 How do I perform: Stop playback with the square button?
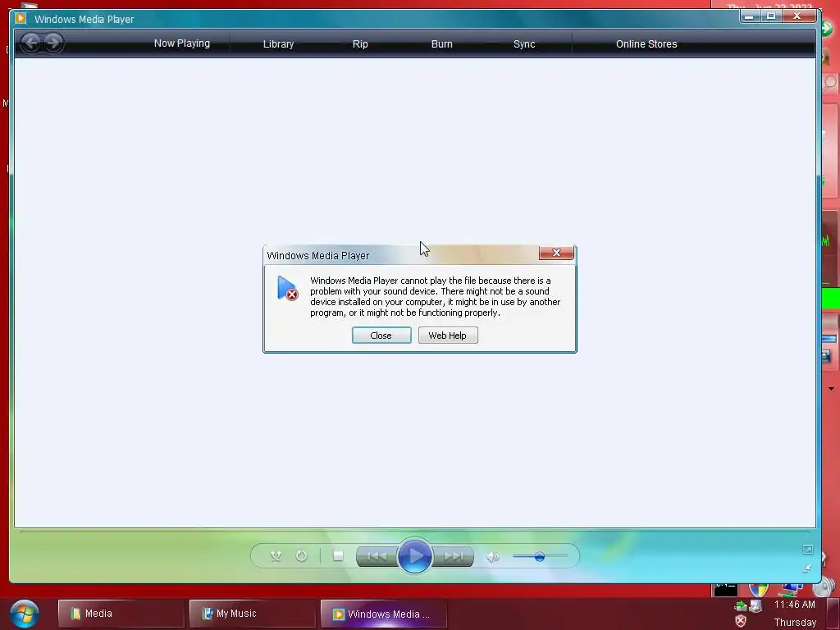pyautogui.click(x=338, y=556)
